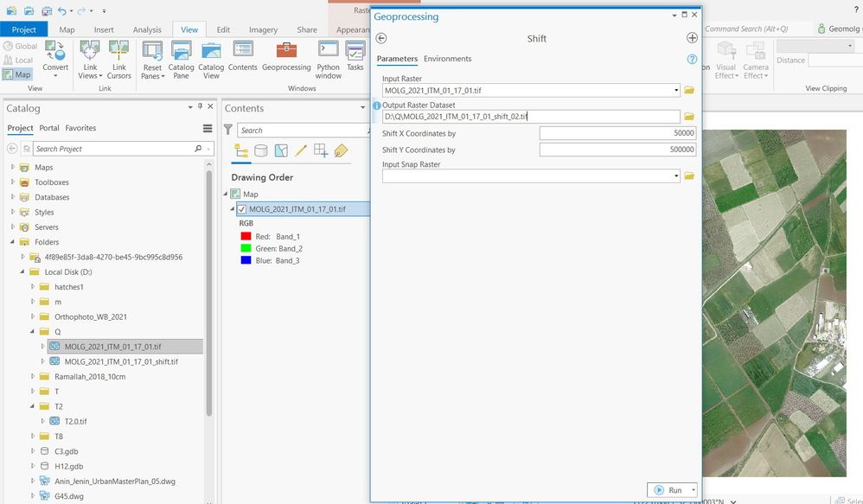Click the add plus icon in Geoprocessing
The width and height of the screenshot is (863, 504).
692,37
